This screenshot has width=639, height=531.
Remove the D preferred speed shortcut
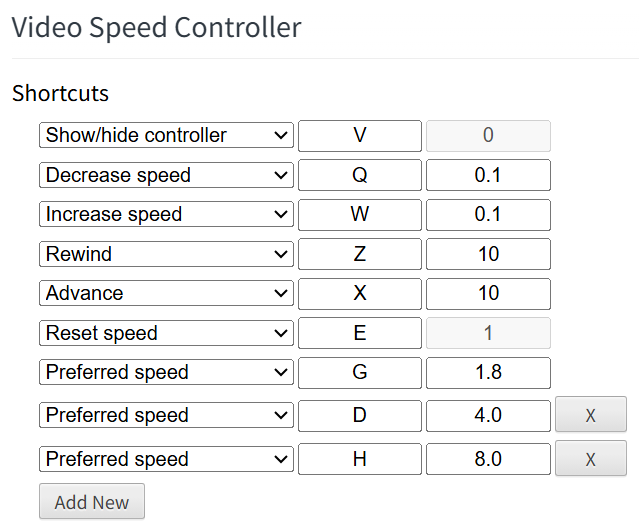[x=591, y=414]
